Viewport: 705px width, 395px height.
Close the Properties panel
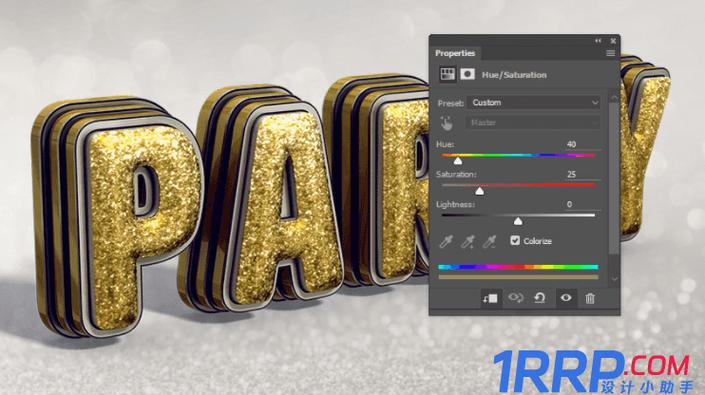pos(613,41)
